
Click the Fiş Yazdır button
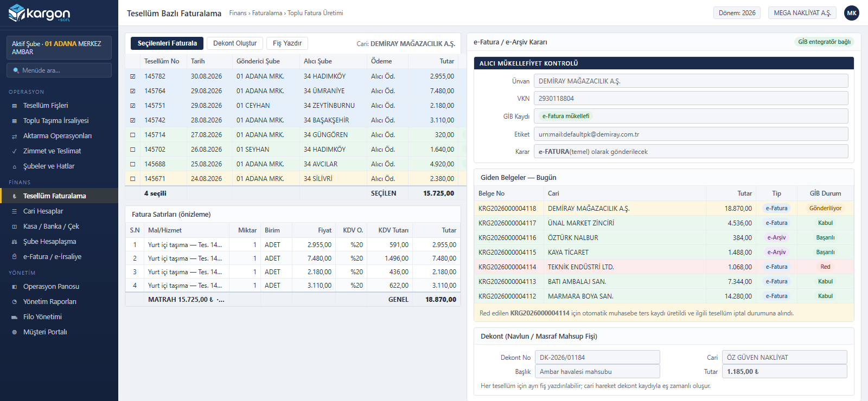click(x=287, y=43)
